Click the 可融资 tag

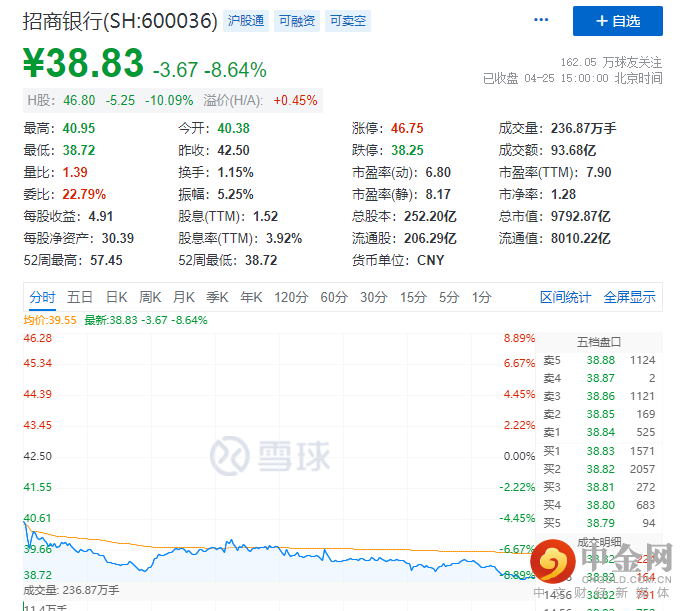pyautogui.click(x=297, y=21)
